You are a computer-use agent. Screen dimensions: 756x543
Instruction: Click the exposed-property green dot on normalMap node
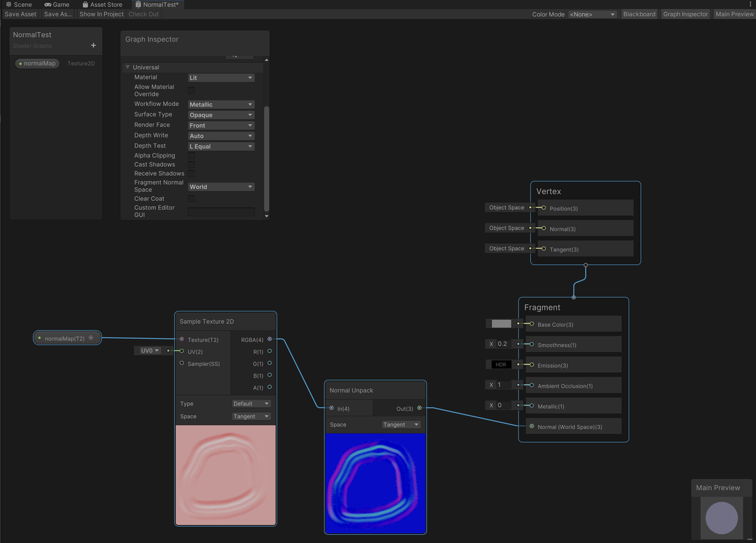[39, 338]
